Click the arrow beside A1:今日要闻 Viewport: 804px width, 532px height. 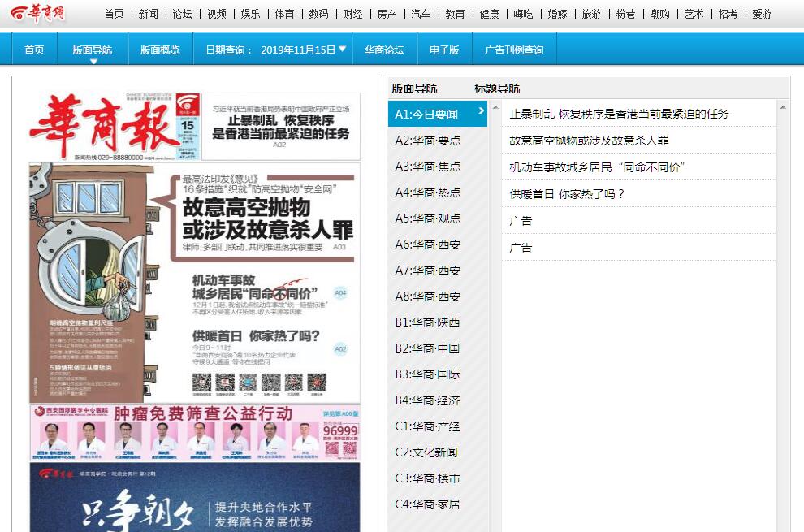[481, 110]
